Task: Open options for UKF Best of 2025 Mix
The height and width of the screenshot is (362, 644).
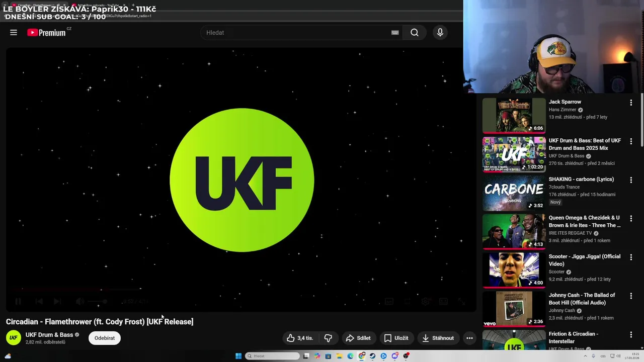Action: click(631, 141)
